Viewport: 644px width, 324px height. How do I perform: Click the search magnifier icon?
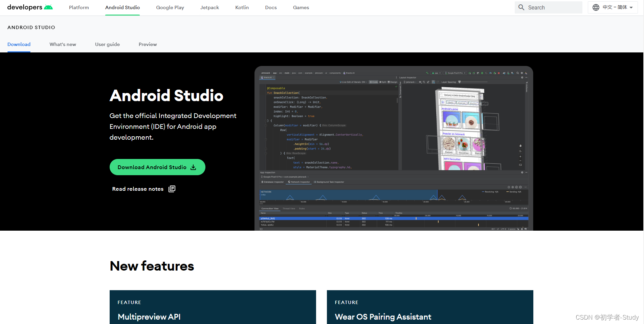(x=521, y=7)
